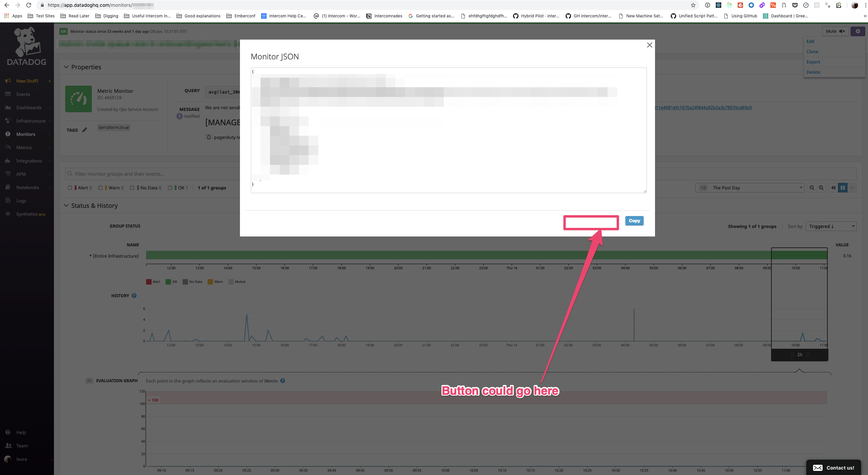Pause the live time frame
Screen dimensions: 868x475
click(843, 188)
